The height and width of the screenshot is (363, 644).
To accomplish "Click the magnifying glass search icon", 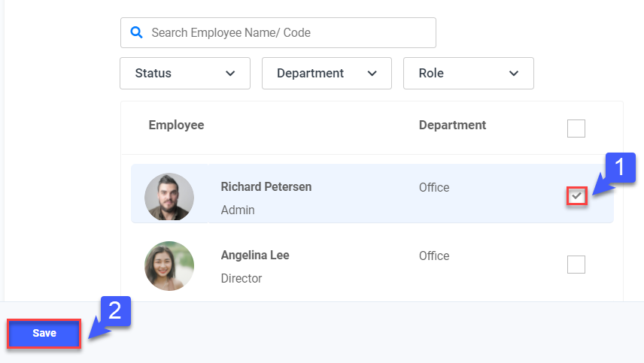I will [136, 32].
